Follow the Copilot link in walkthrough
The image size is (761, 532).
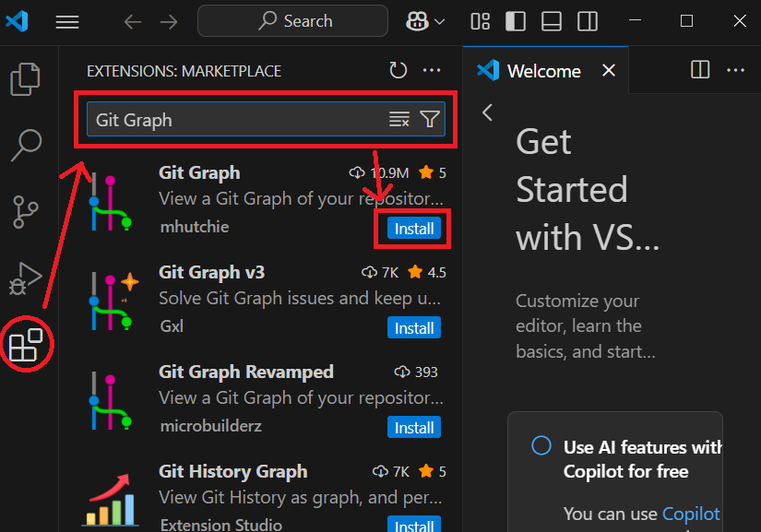pos(691,514)
